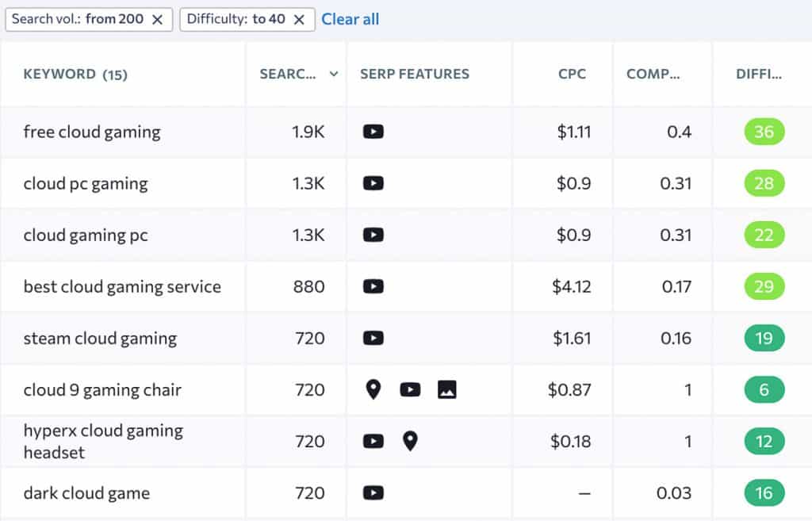
Task: Click the image pack icon for 'cloud 9 gaming chair'
Action: pyautogui.click(x=447, y=389)
